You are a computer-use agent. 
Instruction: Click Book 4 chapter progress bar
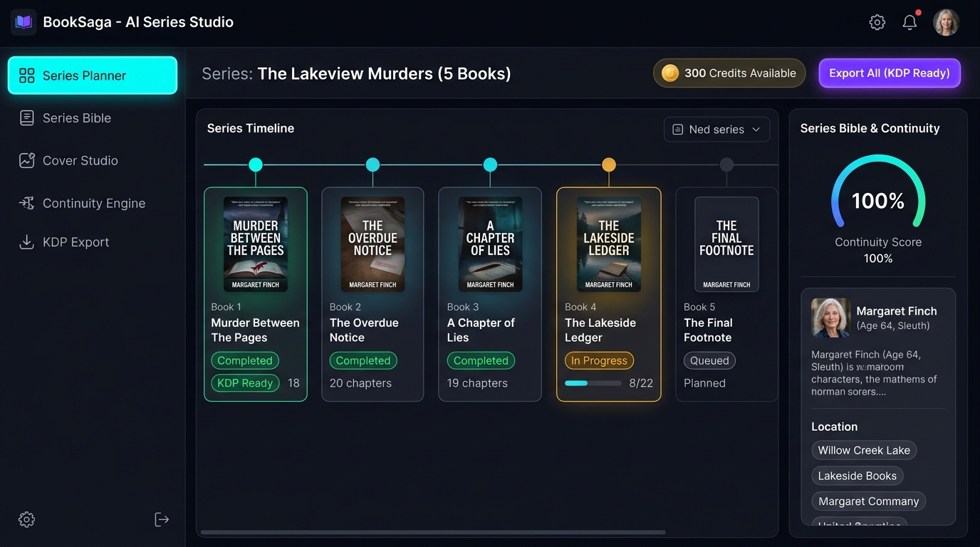coord(593,383)
